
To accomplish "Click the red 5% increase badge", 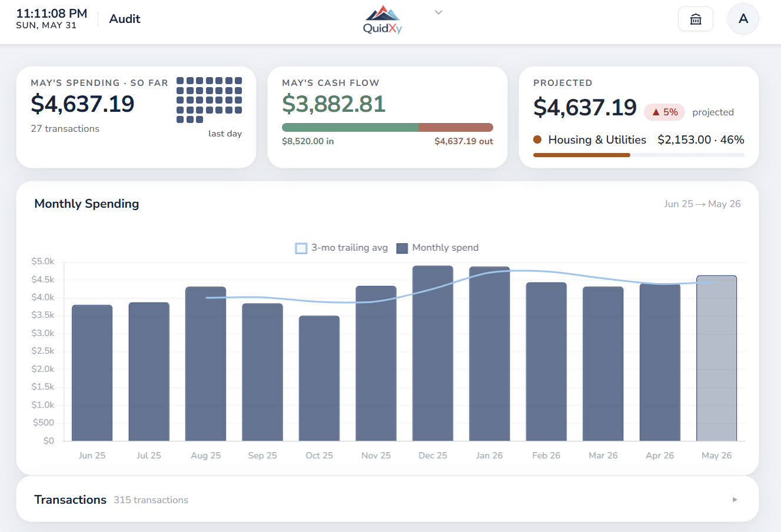I will pyautogui.click(x=664, y=112).
